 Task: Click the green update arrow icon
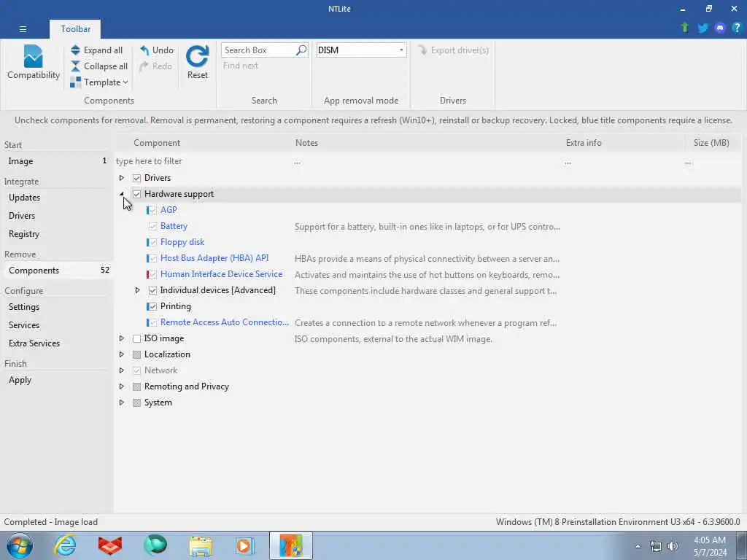click(685, 28)
